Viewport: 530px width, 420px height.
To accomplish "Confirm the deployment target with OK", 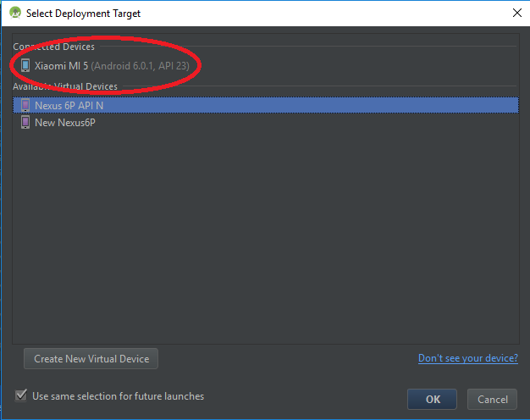I will [x=432, y=399].
